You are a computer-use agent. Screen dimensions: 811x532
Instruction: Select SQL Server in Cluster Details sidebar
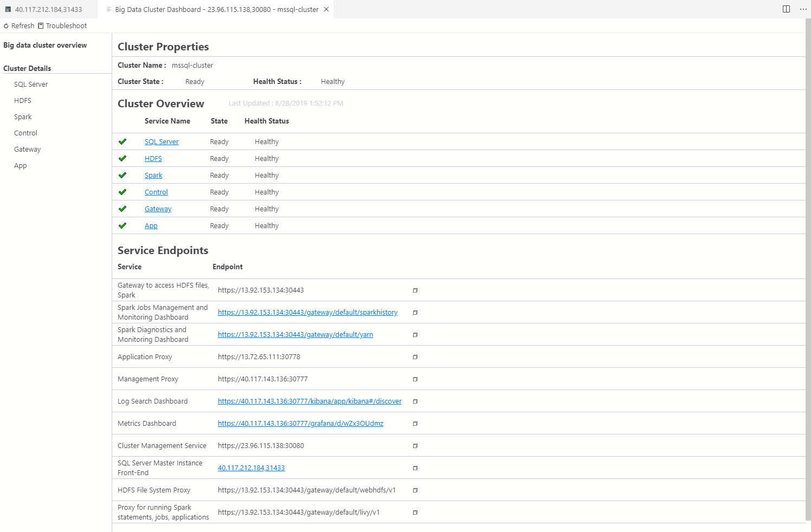pyautogui.click(x=31, y=85)
